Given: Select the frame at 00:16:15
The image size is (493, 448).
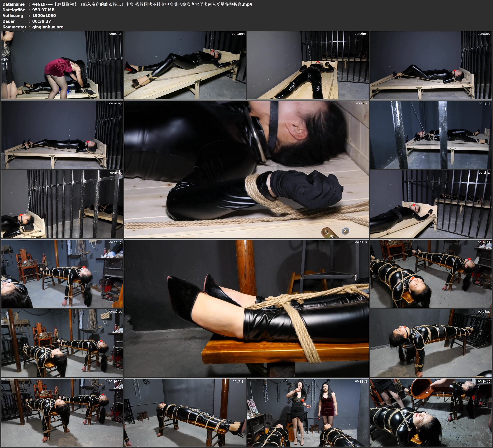Looking at the screenshot, I should [62, 204].
